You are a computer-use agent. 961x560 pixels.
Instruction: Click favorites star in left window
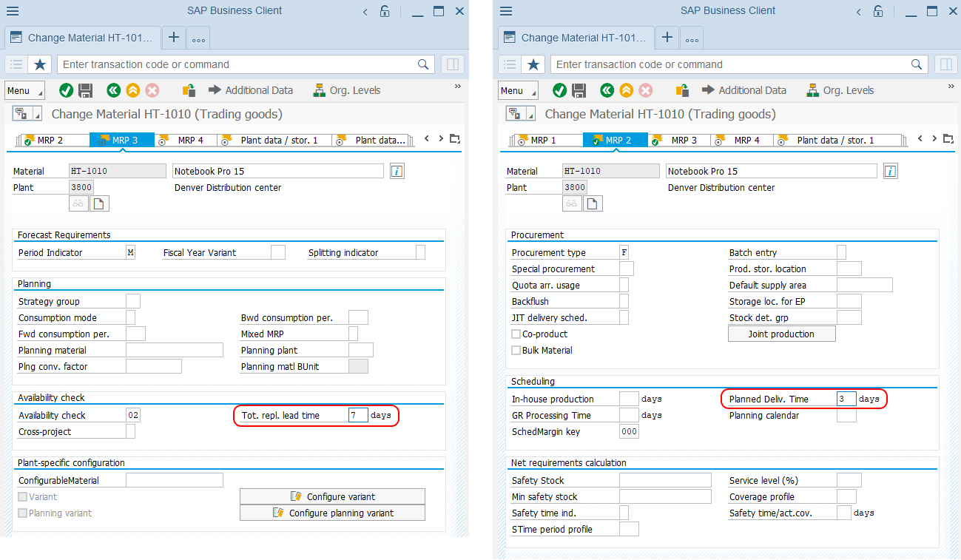[x=40, y=64]
